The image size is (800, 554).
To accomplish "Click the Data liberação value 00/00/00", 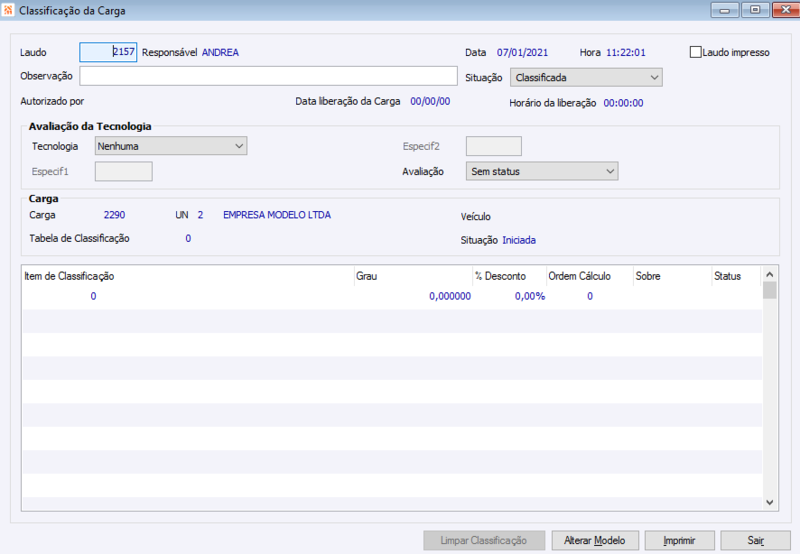I will click(430, 101).
